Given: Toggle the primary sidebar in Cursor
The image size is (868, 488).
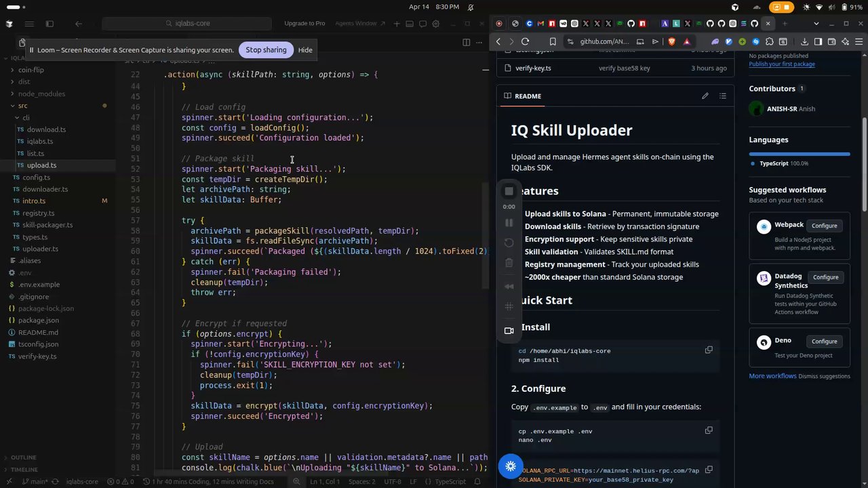Looking at the screenshot, I should 50,24.
